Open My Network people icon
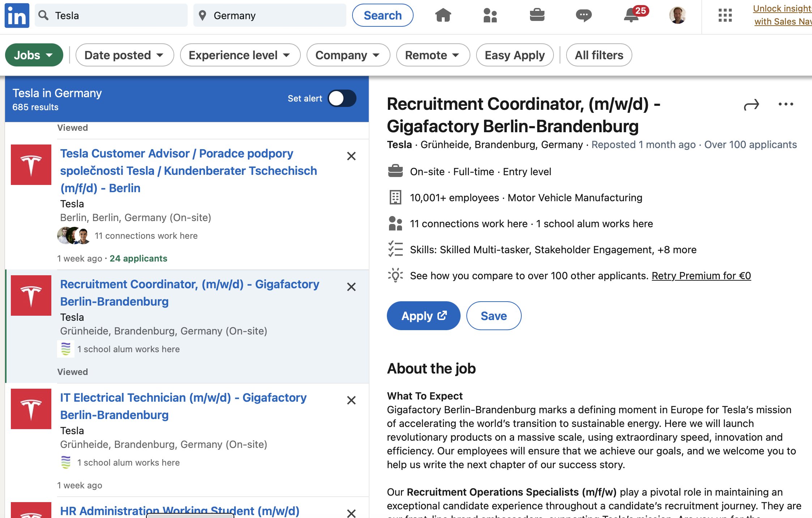812x518 pixels. point(490,15)
